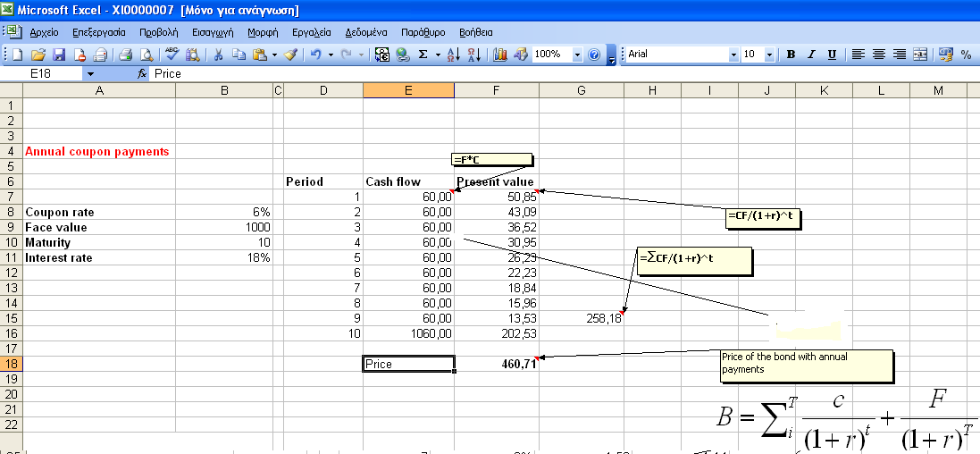Open the Zoom 100% dropdown
Screen dimensions: 980x454
click(x=577, y=55)
